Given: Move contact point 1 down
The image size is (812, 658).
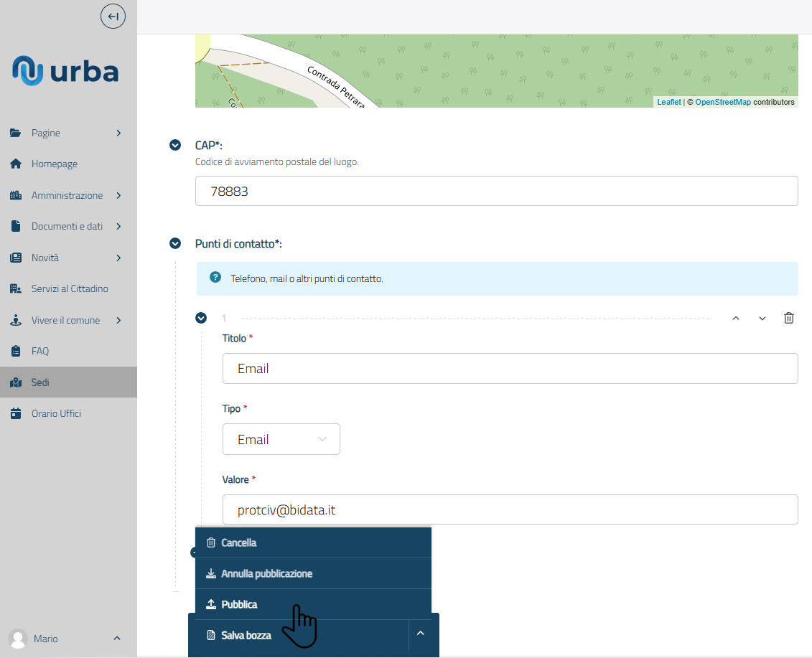Looking at the screenshot, I should click(762, 319).
